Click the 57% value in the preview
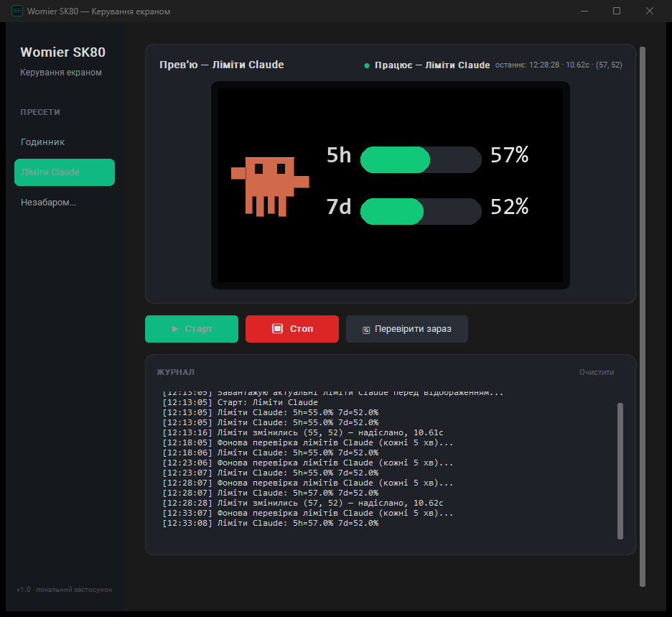This screenshot has height=617, width=672. [x=510, y=154]
